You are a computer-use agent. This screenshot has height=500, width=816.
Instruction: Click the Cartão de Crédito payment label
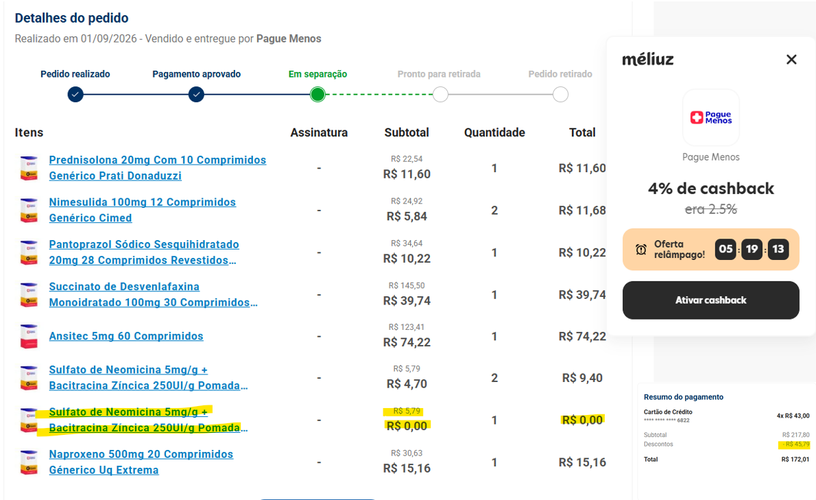click(x=668, y=412)
